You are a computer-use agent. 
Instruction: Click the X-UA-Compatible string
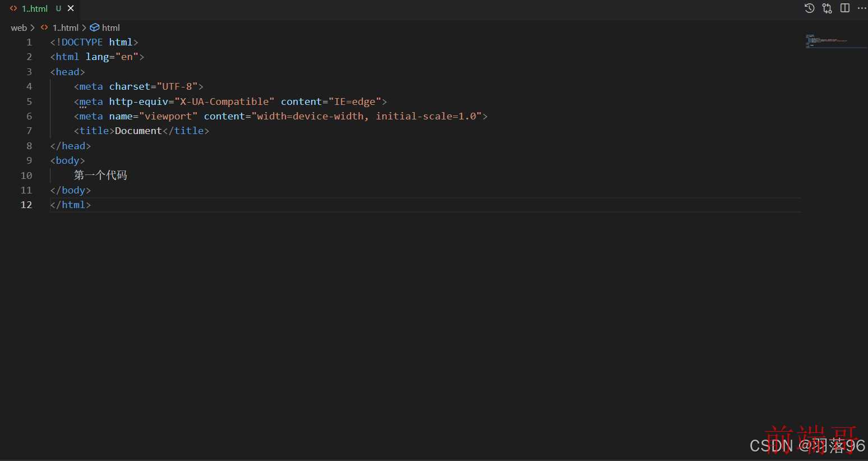[224, 102]
